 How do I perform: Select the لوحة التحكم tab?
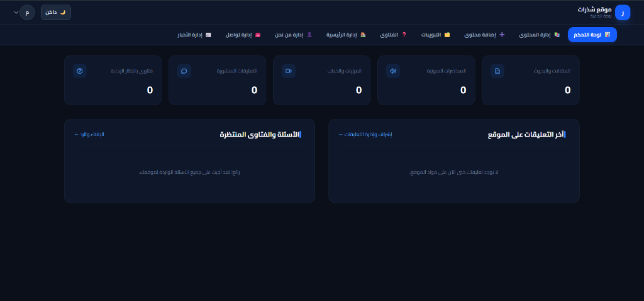[x=592, y=35]
